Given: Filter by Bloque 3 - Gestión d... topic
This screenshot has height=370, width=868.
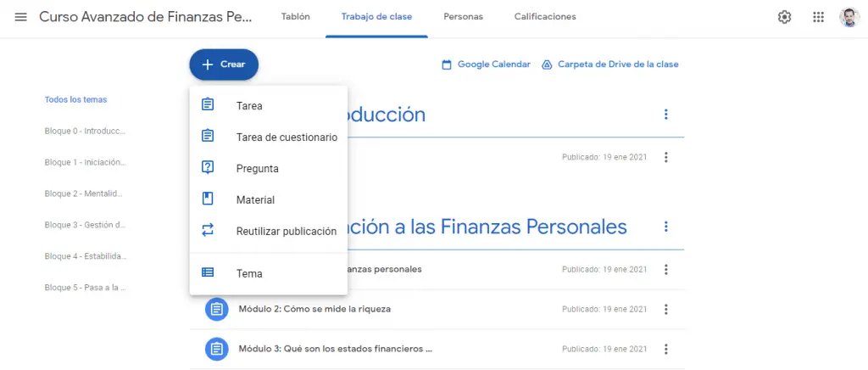Looking at the screenshot, I should pyautogui.click(x=86, y=225).
